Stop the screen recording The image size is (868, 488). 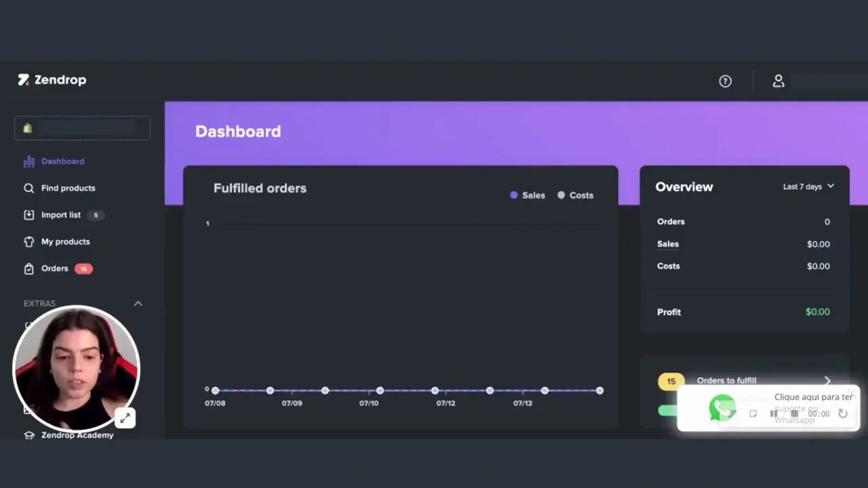pyautogui.click(x=794, y=413)
